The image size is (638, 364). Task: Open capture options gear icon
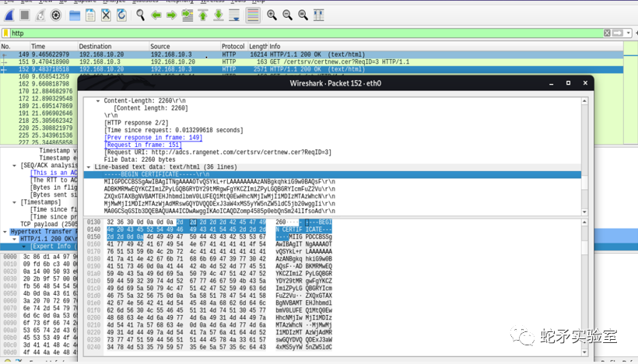click(x=56, y=16)
